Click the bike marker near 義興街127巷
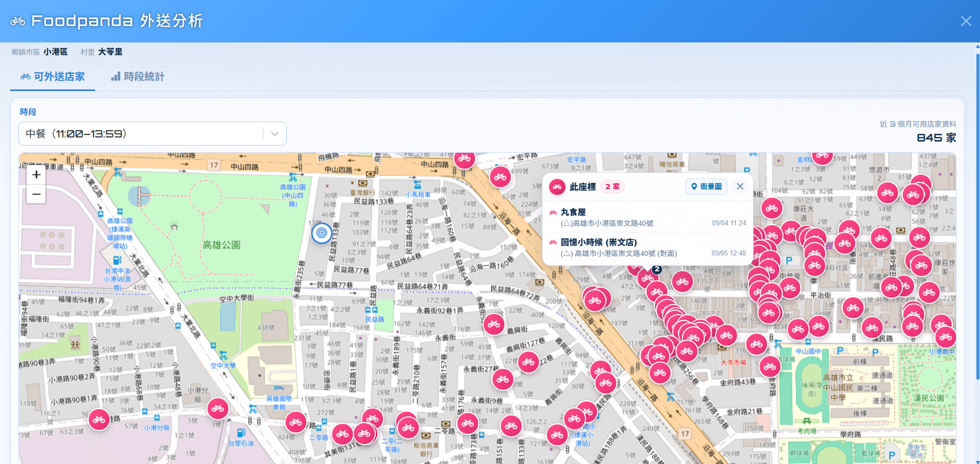Screen dimensions: 980x464 [x=529, y=362]
